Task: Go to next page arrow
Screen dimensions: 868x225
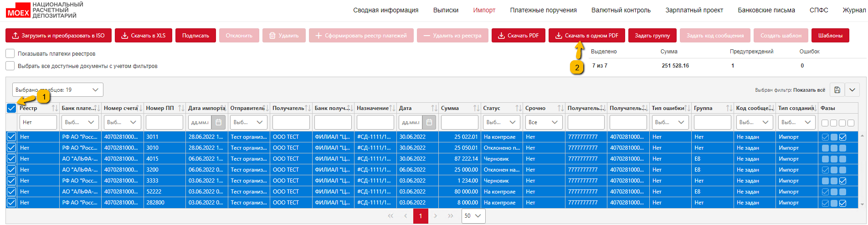Action: pos(436,216)
